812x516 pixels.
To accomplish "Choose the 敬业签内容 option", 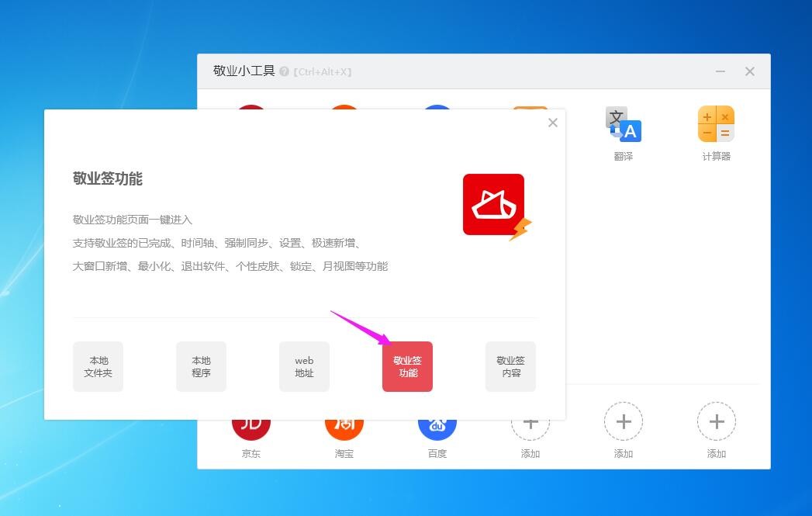I will point(510,367).
